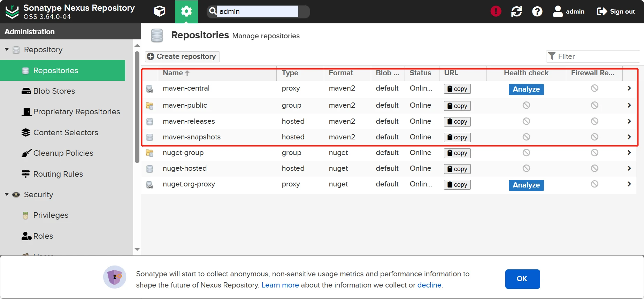Copy URL of maven-public repository
Viewport: 644px width, 299px height.
457,106
